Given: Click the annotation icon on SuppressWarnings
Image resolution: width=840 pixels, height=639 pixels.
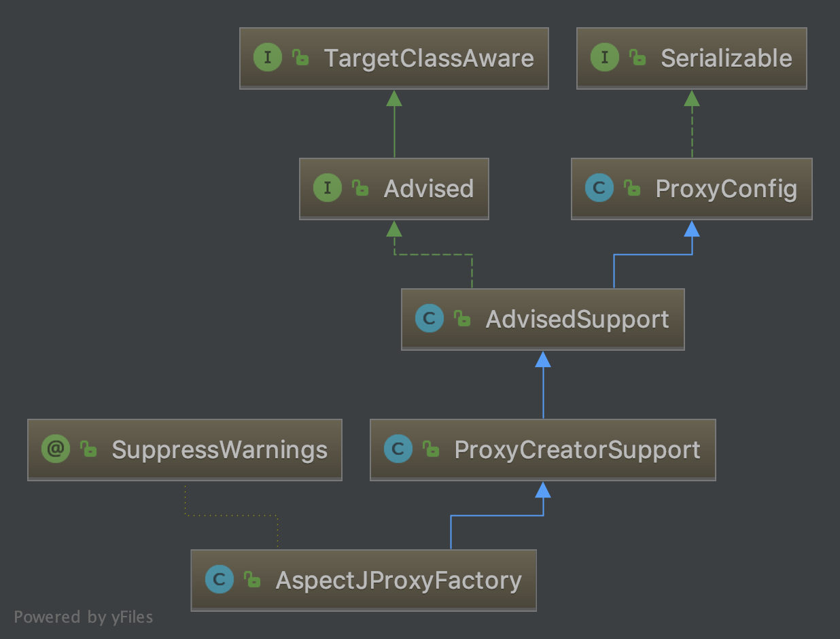Looking at the screenshot, I should pos(56,449).
